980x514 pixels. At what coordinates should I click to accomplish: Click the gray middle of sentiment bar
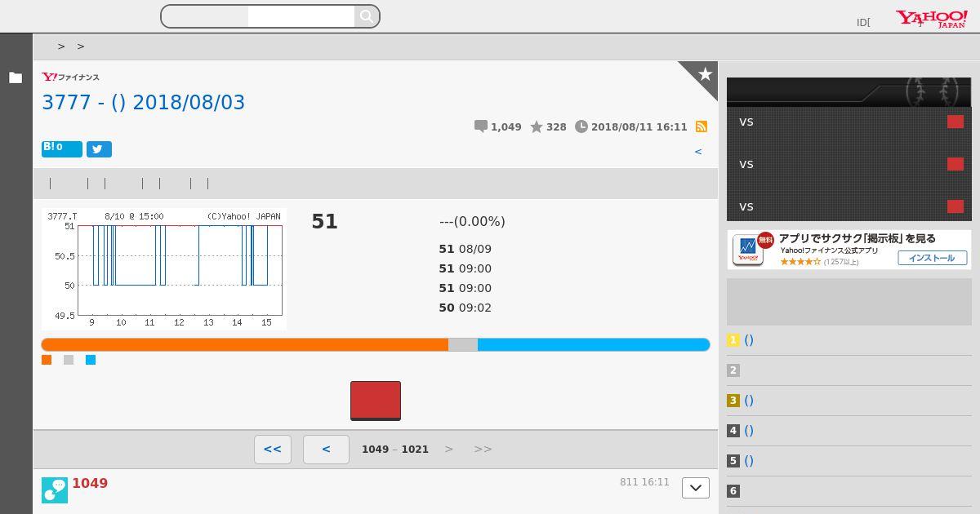click(463, 345)
